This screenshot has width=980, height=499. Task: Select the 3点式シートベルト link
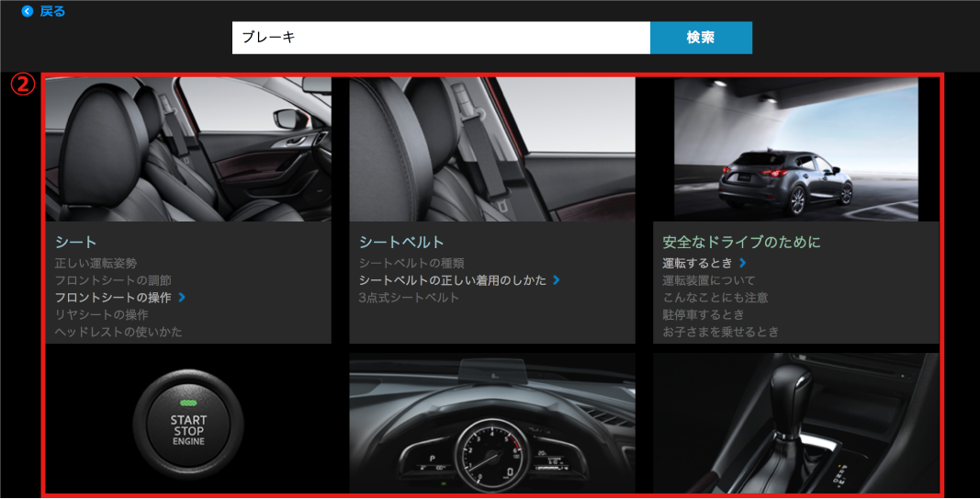409,298
